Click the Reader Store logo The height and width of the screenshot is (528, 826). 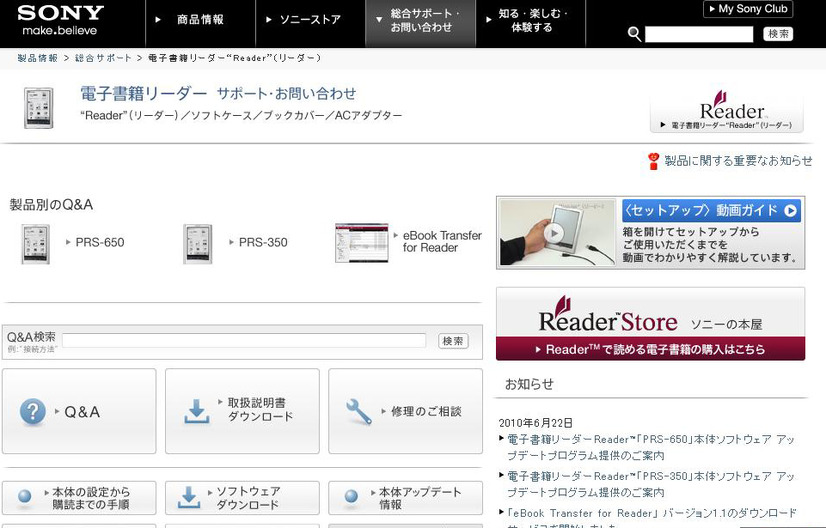(x=608, y=315)
